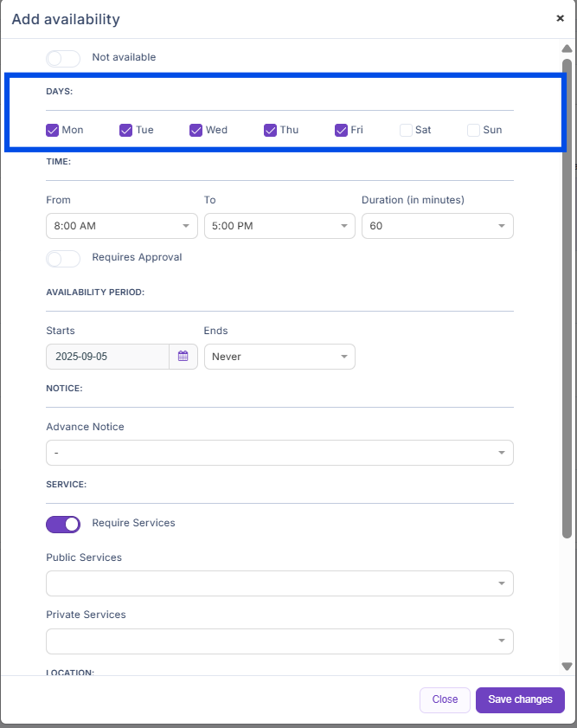Click the Save changes button
The image size is (577, 728).
[x=519, y=699]
